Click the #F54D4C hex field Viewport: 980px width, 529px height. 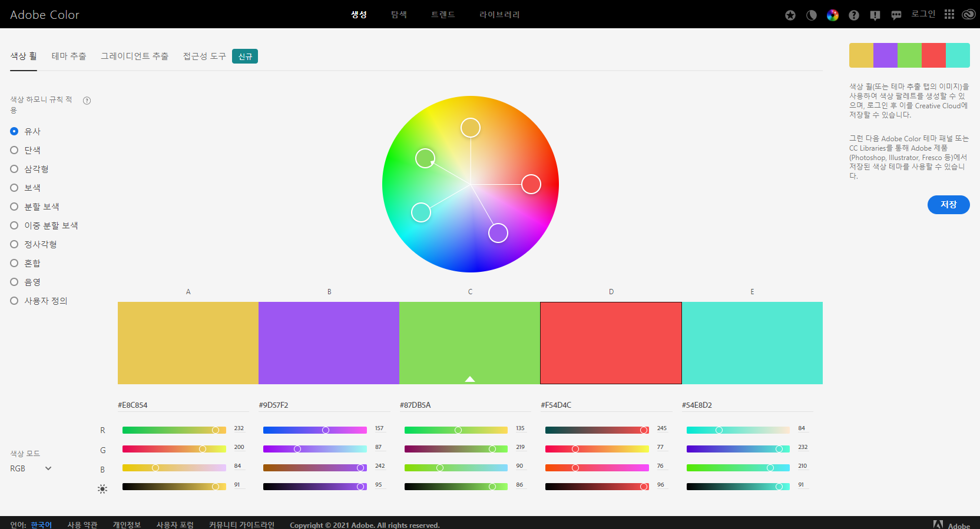coord(607,405)
